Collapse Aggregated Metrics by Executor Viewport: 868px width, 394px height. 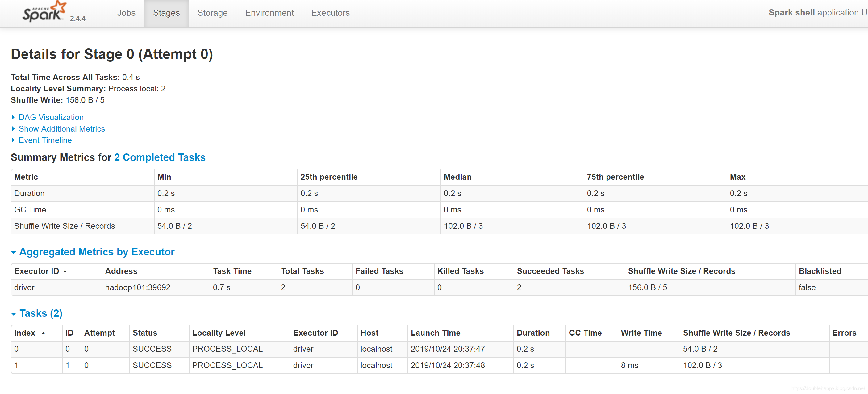pyautogui.click(x=97, y=252)
